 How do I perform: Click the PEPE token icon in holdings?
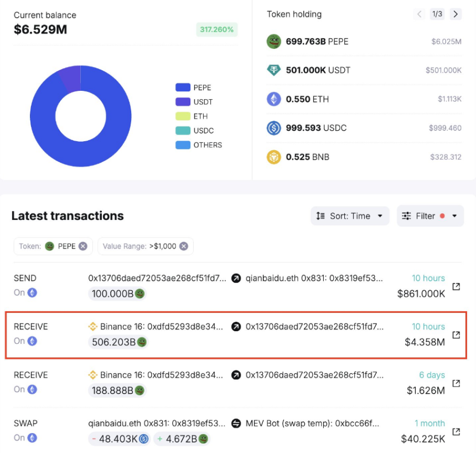[274, 42]
